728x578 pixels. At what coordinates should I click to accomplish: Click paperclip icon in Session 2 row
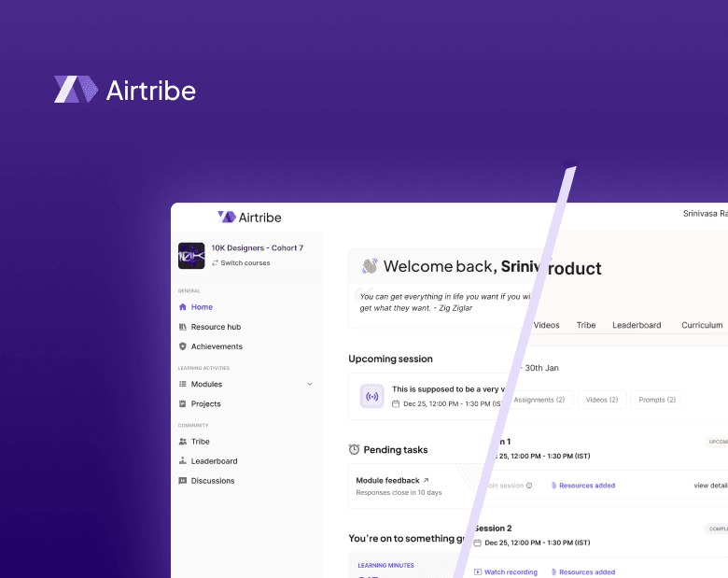pos(553,572)
